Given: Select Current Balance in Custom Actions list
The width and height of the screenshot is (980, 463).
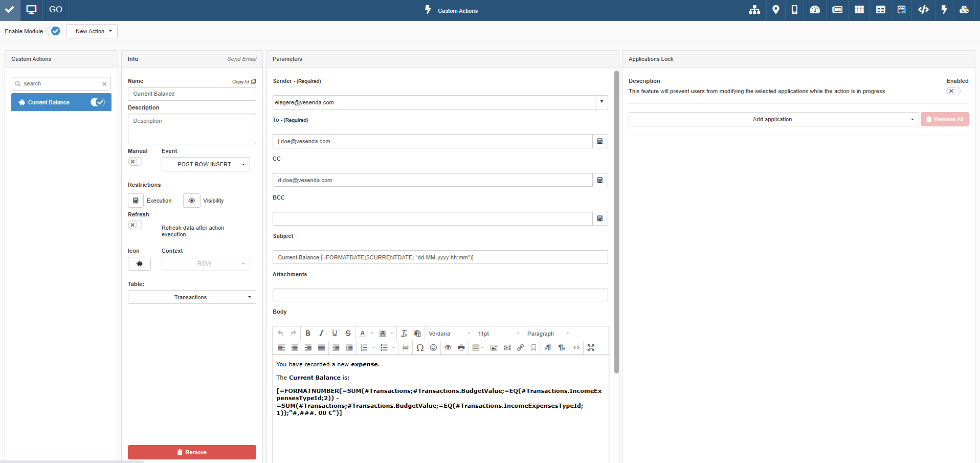Looking at the screenshot, I should tap(61, 102).
